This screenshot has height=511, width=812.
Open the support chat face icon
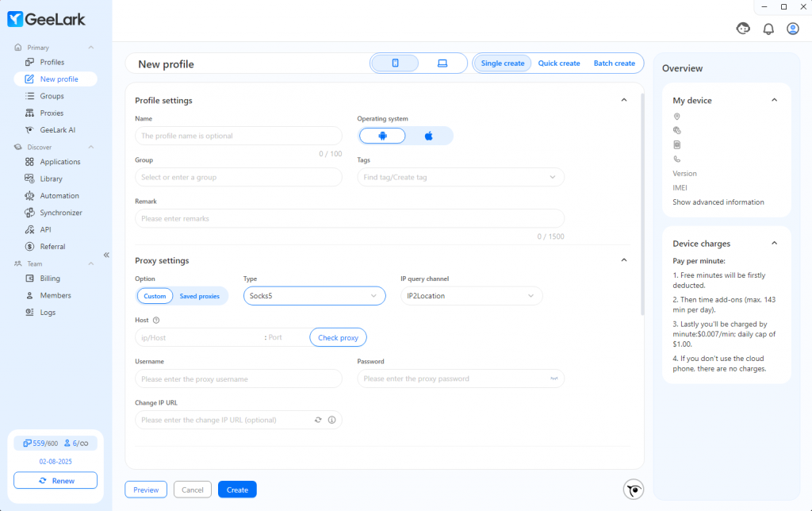pos(743,29)
